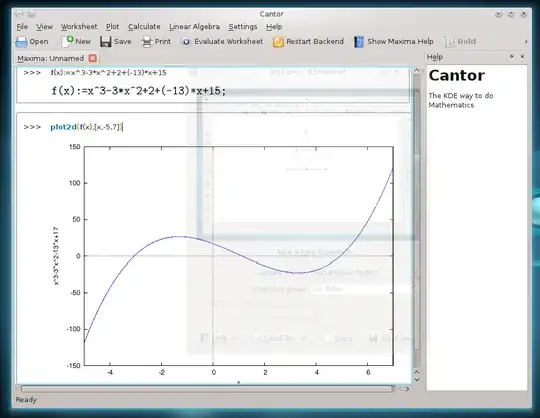The image size is (540, 418).
Task: Click the Cantor window title
Action: [x=271, y=14]
